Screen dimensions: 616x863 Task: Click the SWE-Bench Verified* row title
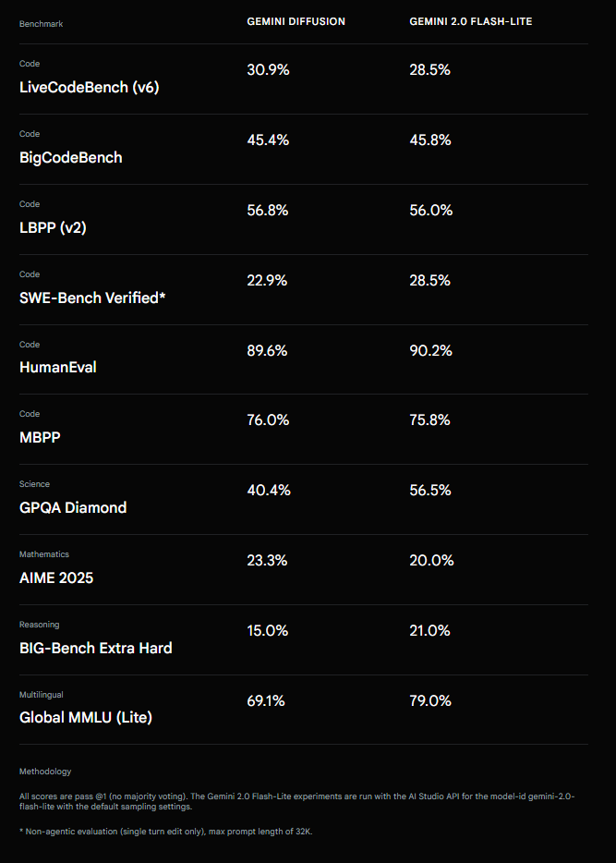92,298
